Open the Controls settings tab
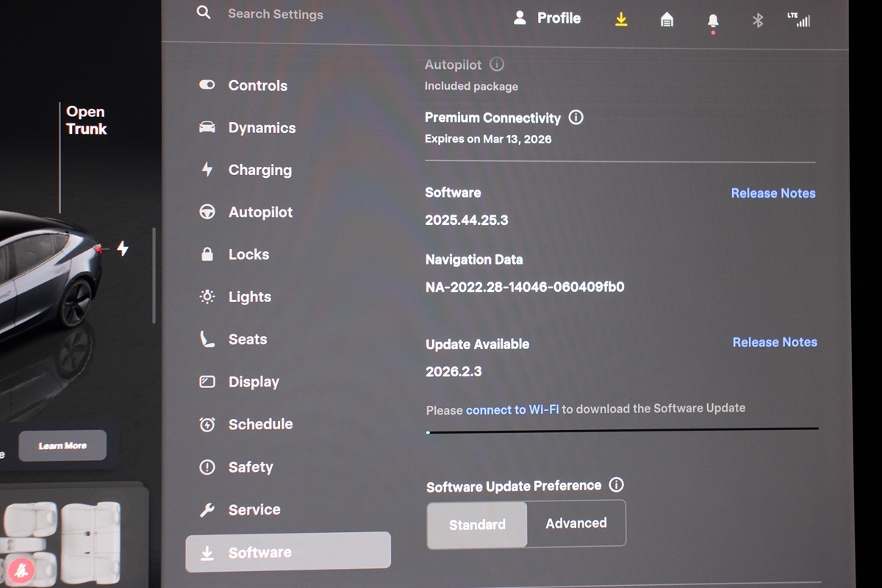The height and width of the screenshot is (588, 882). [x=257, y=85]
